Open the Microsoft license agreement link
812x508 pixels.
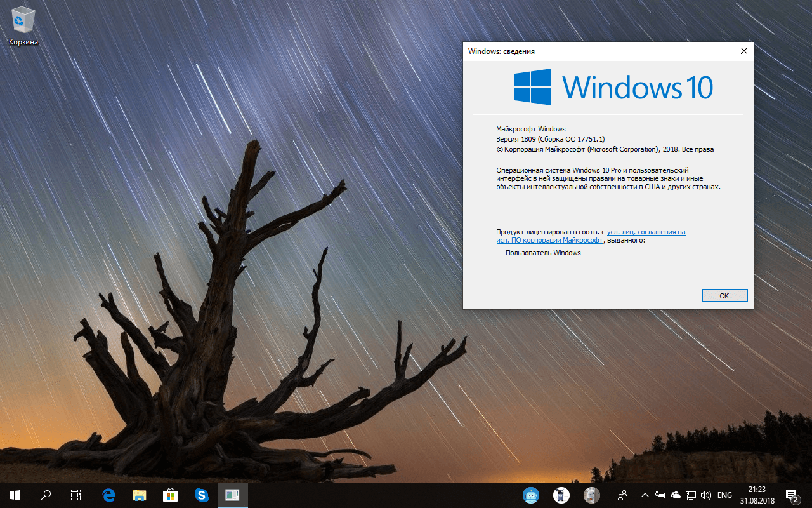(x=646, y=232)
